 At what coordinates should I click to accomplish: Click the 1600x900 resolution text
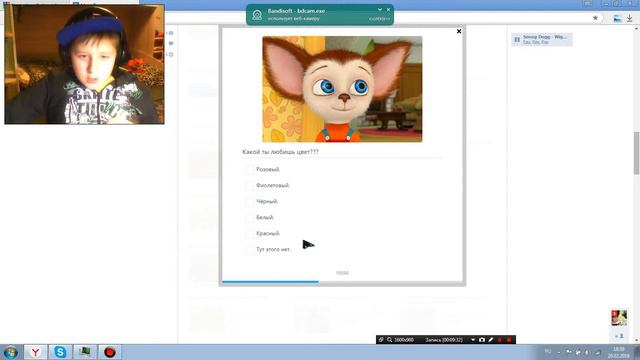coord(404,340)
